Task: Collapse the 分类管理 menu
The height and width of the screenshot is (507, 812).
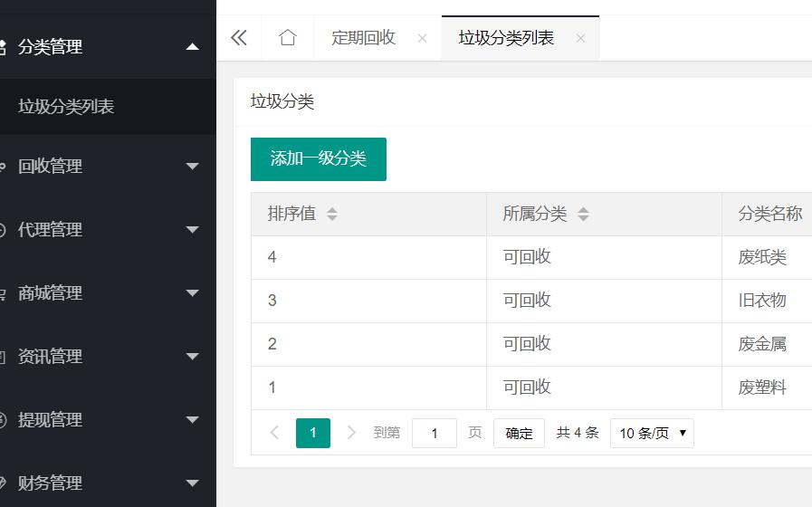Action: point(192,46)
